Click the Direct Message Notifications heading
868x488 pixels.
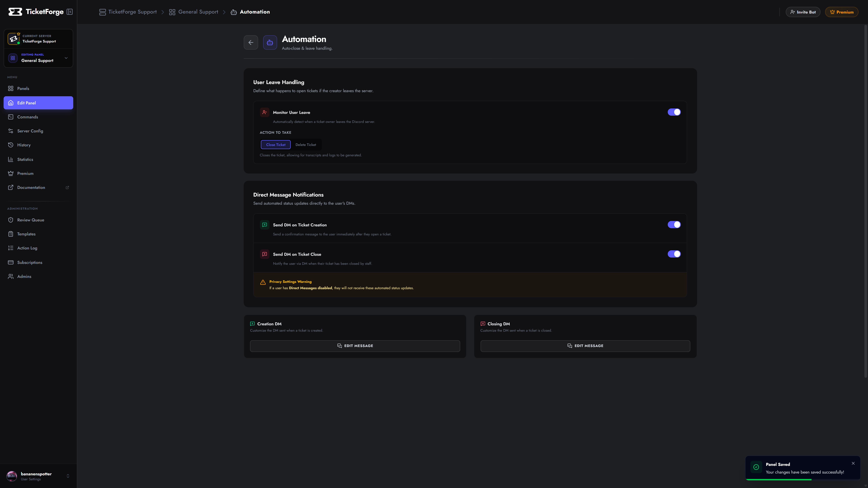click(288, 195)
